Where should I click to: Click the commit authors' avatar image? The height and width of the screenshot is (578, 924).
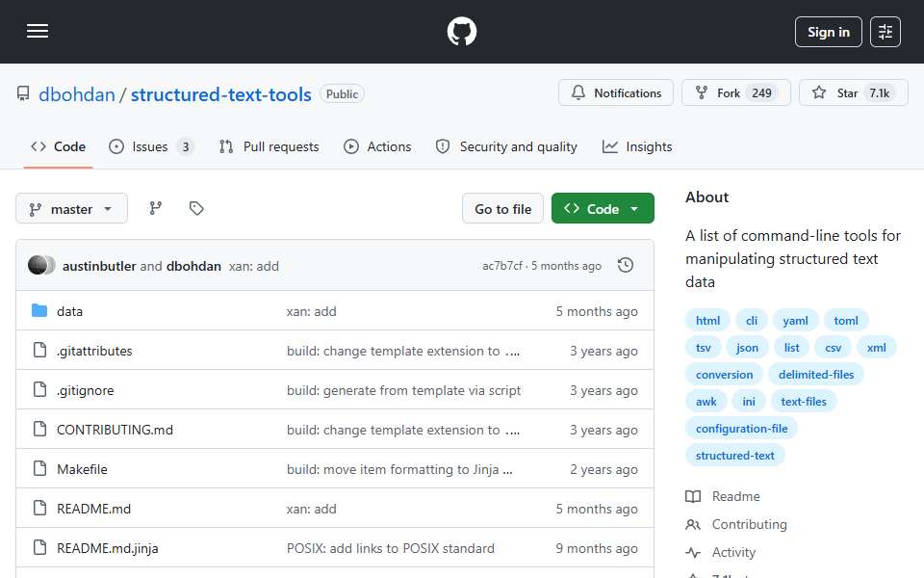coord(41,266)
